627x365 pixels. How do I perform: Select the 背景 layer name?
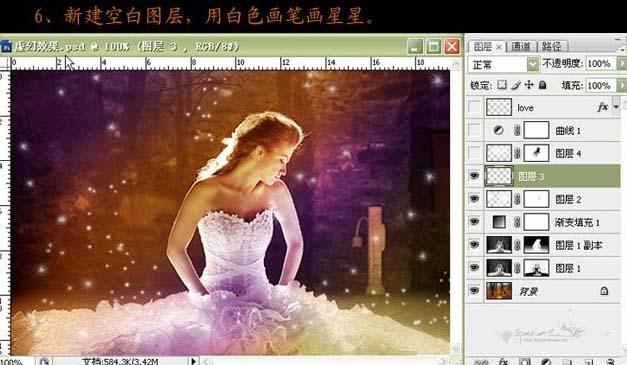[x=528, y=291]
